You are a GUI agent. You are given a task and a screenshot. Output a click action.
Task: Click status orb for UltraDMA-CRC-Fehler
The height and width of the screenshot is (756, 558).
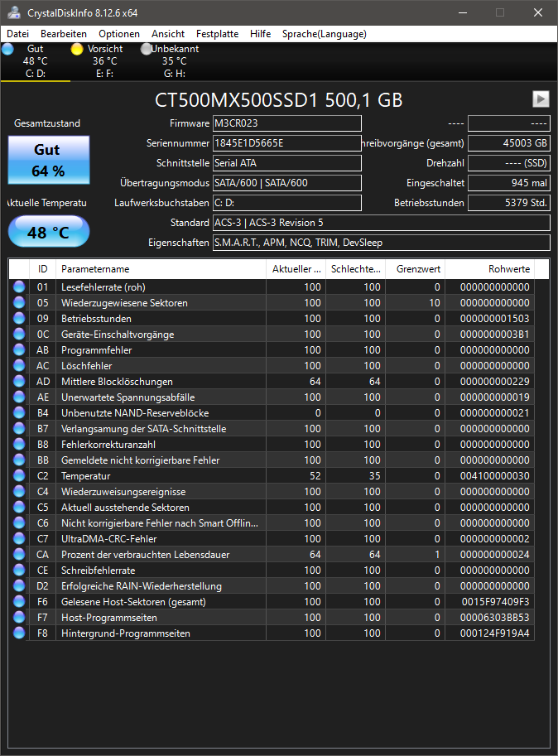(19, 538)
